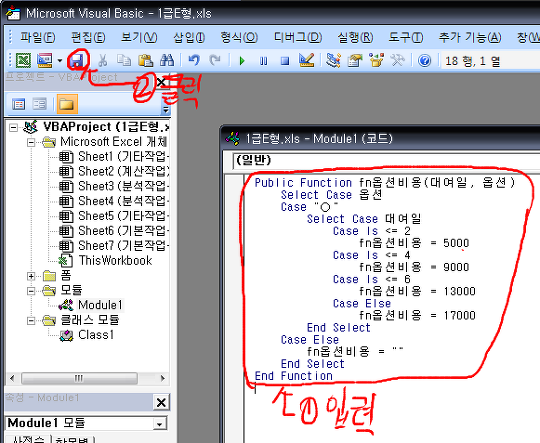
Task: Open the Insert UserForm dropdown arrow
Action: [x=60, y=61]
